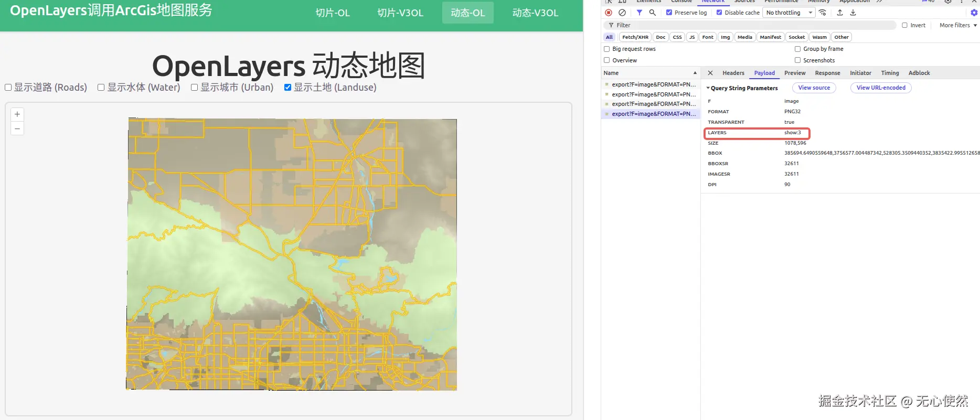Viewport: 980px width, 420px height.
Task: Click the LAYERS value show:3
Action: pyautogui.click(x=793, y=133)
